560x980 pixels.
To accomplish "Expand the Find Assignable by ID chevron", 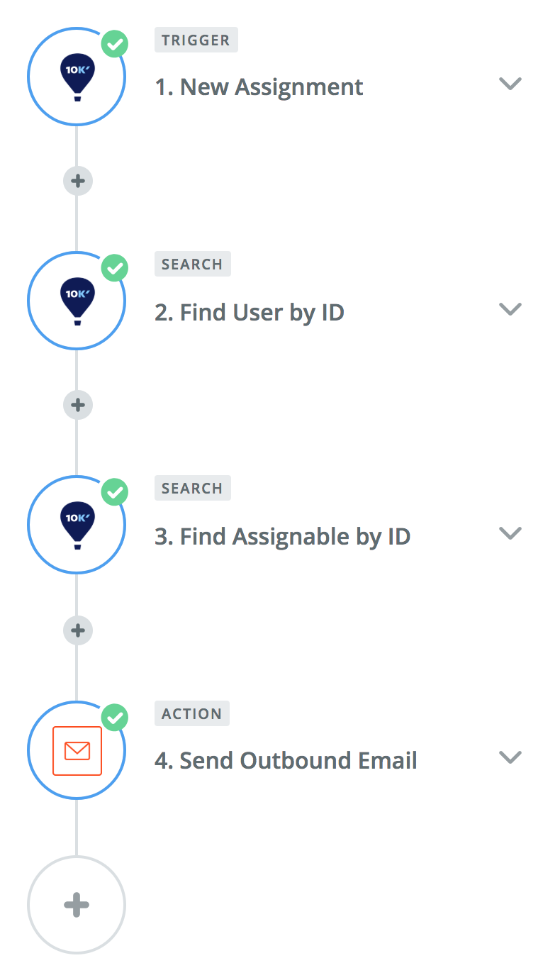I will pos(510,533).
